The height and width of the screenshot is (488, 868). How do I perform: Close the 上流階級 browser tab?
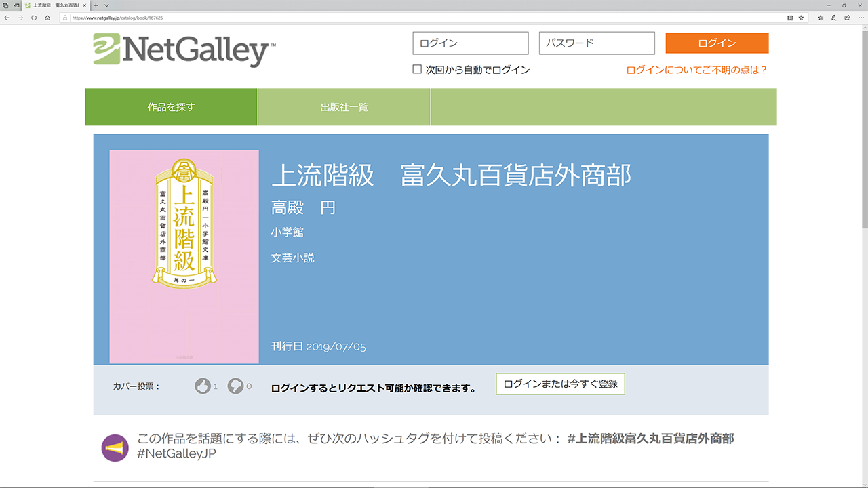point(84,5)
